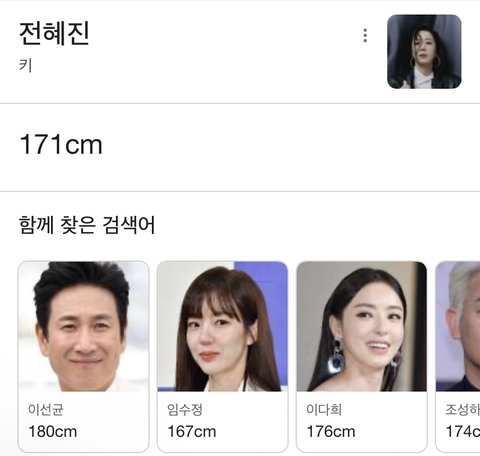Click the 키 subtitle label
This screenshot has height=456, width=480.
click(25, 65)
